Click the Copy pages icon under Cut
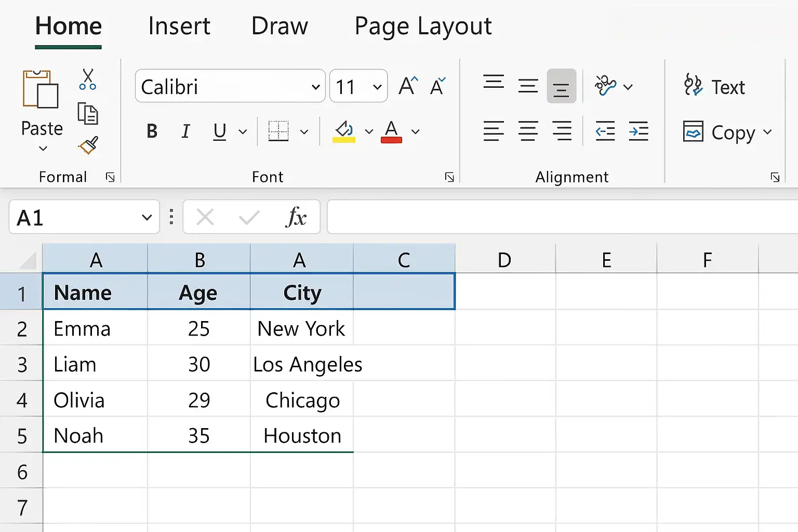The width and height of the screenshot is (798, 532). tap(88, 113)
